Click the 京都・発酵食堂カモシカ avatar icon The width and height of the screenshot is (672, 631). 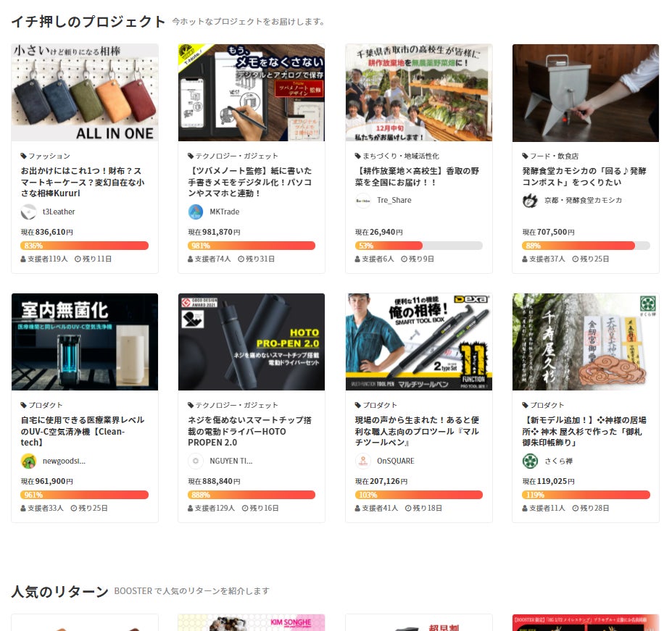pos(530,201)
